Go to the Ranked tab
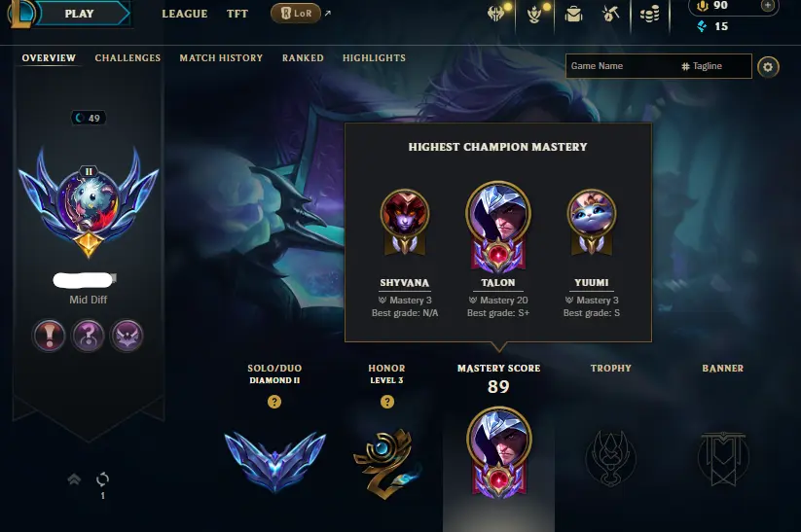Image resolution: width=801 pixels, height=532 pixels. coord(303,57)
